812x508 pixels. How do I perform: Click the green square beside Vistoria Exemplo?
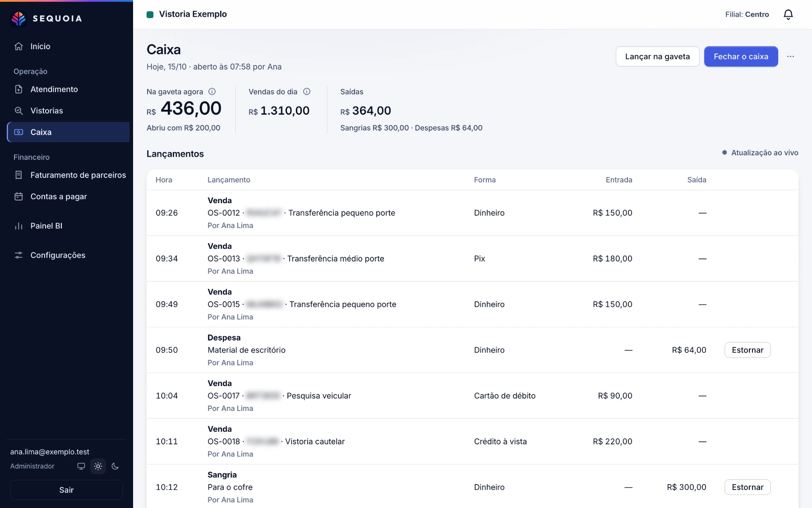click(x=150, y=14)
